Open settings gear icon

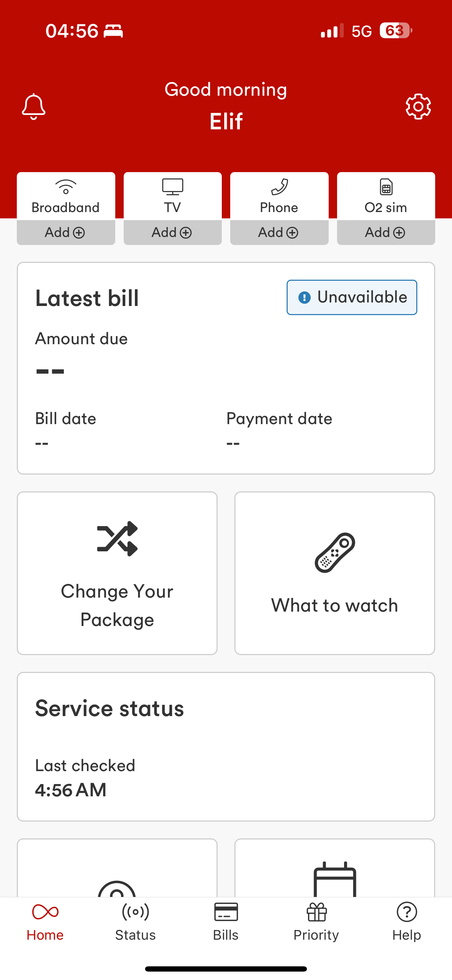(x=418, y=107)
